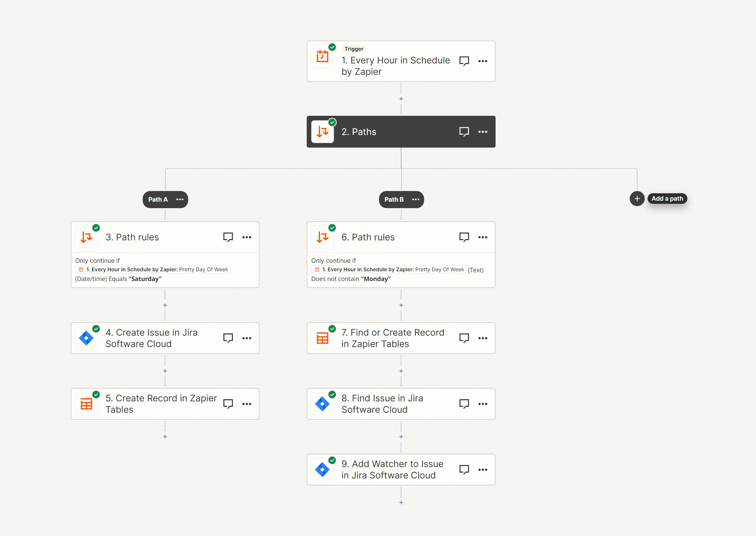
Task: Click Jira icon on Add Watcher step
Action: coord(322,470)
